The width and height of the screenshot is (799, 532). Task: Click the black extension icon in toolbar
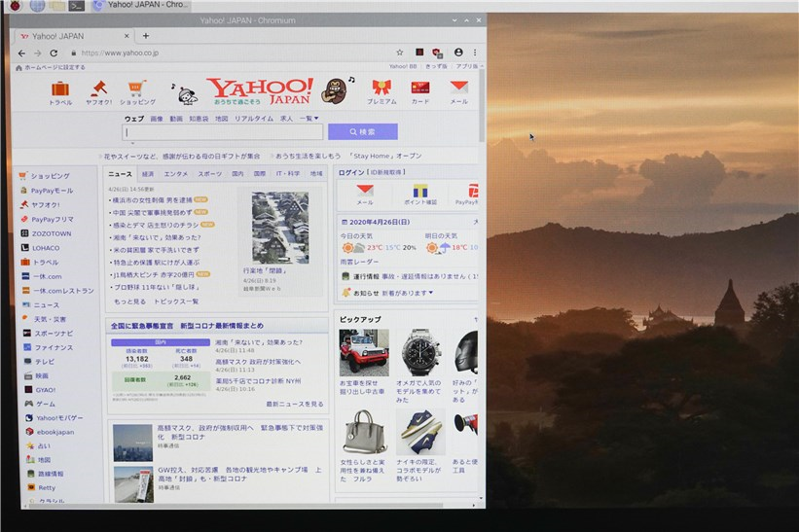(419, 53)
